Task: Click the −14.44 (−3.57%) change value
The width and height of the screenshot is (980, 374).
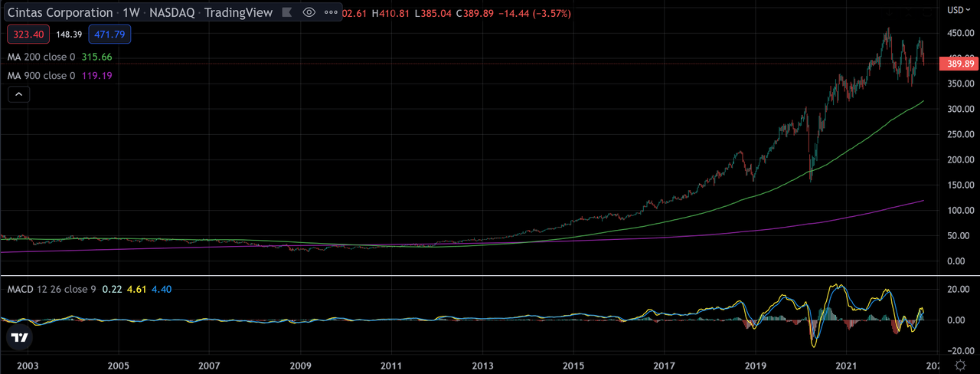Action: (536, 14)
